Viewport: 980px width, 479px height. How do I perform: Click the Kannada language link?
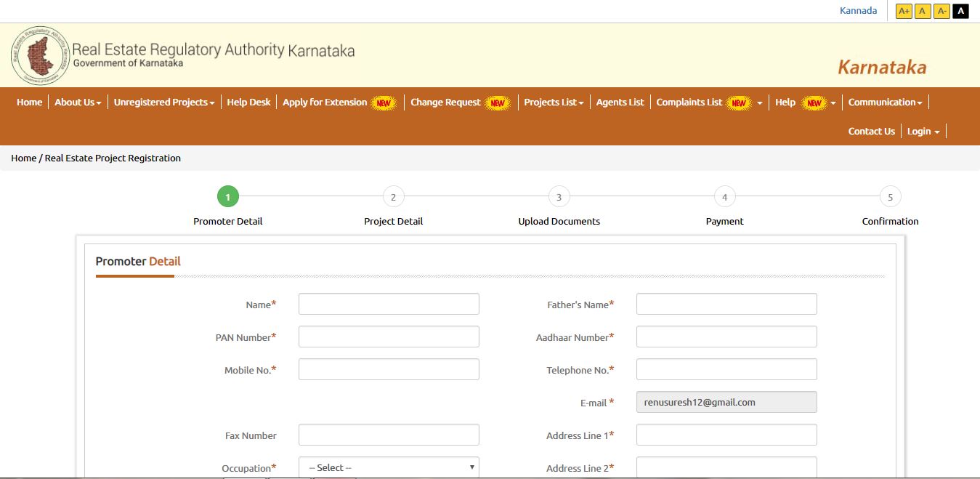[x=858, y=10]
